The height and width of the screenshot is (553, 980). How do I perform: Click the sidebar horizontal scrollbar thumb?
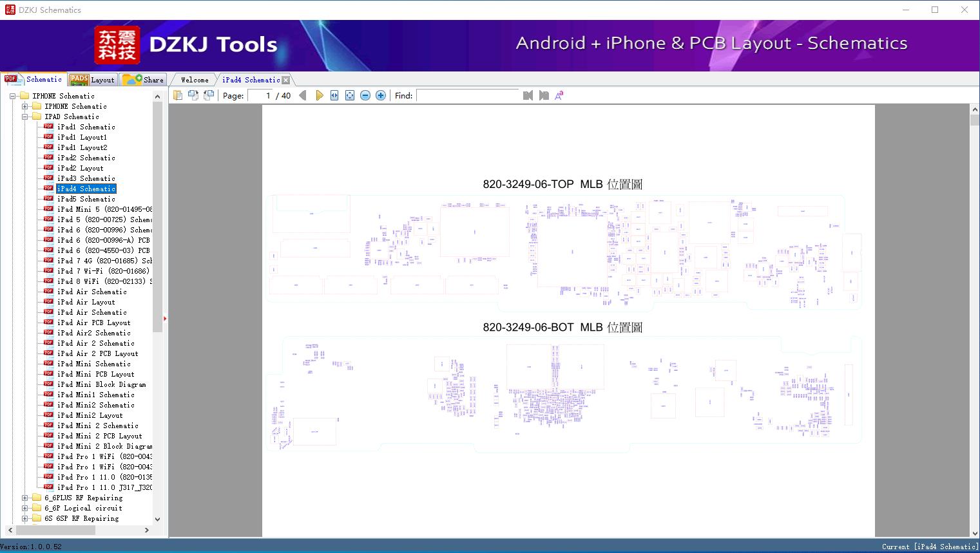55,530
